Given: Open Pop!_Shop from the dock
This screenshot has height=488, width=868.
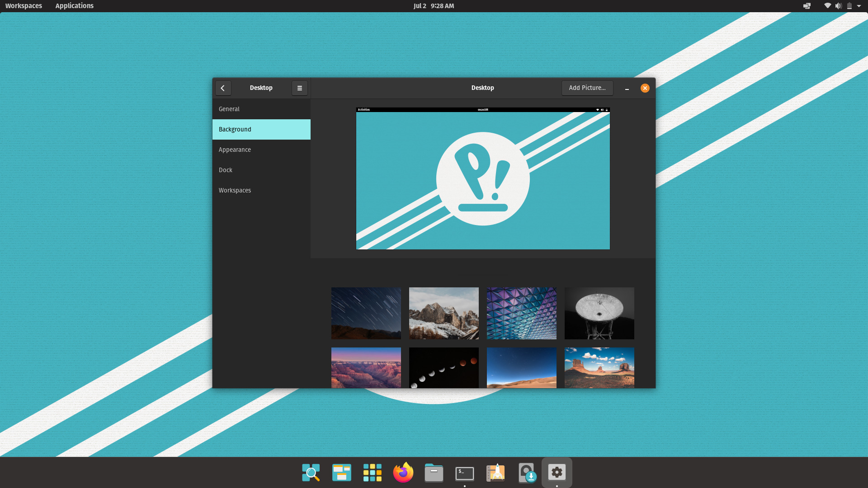Looking at the screenshot, I should [496, 473].
